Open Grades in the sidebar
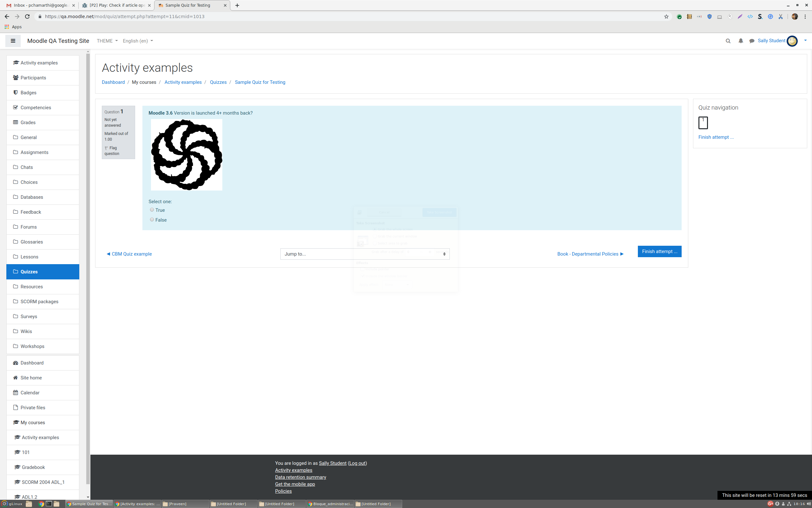 coord(43,123)
